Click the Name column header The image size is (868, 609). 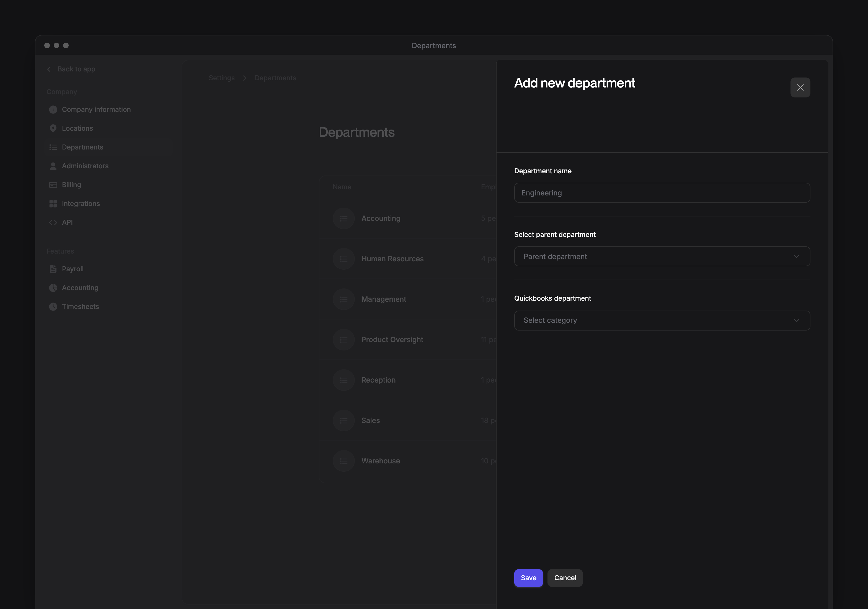click(x=342, y=187)
